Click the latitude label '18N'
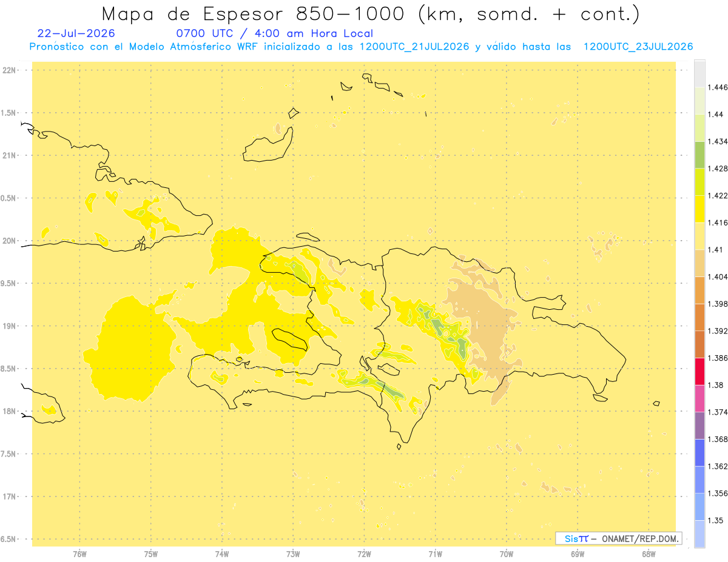The height and width of the screenshot is (562, 728). point(8,411)
